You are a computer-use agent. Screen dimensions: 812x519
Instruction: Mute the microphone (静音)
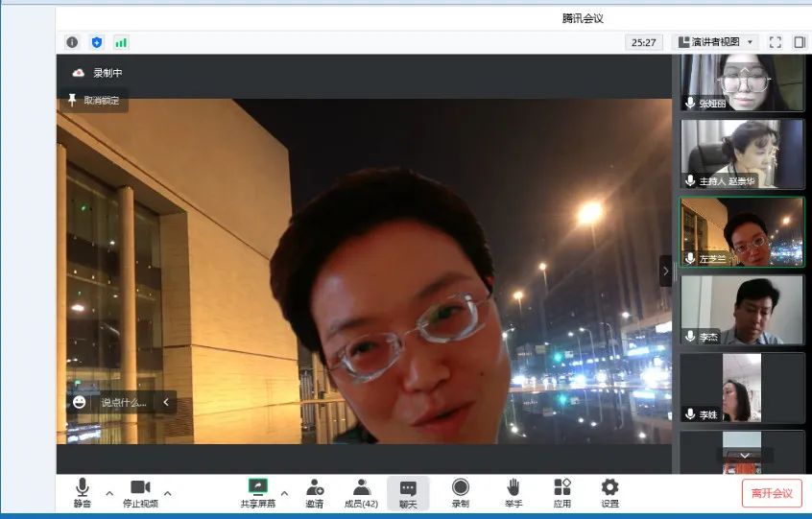pos(83,492)
